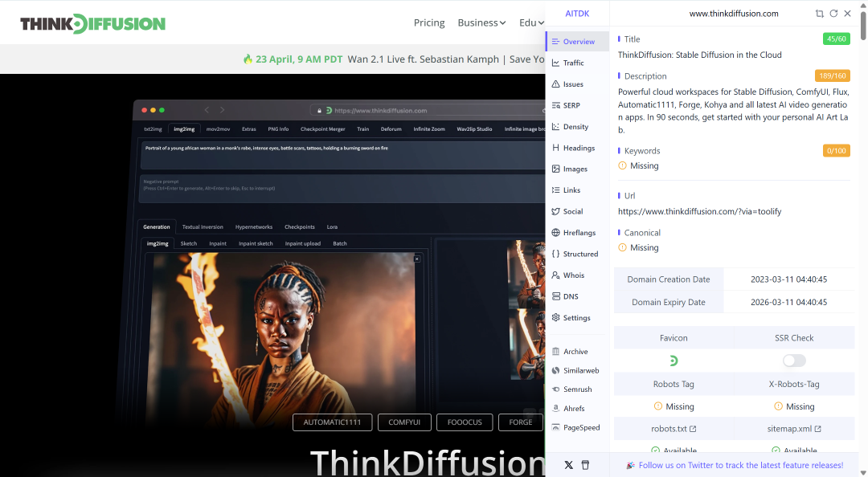This screenshot has width=868, height=477.
Task: Toggle the SSR Check switch
Action: (794, 361)
